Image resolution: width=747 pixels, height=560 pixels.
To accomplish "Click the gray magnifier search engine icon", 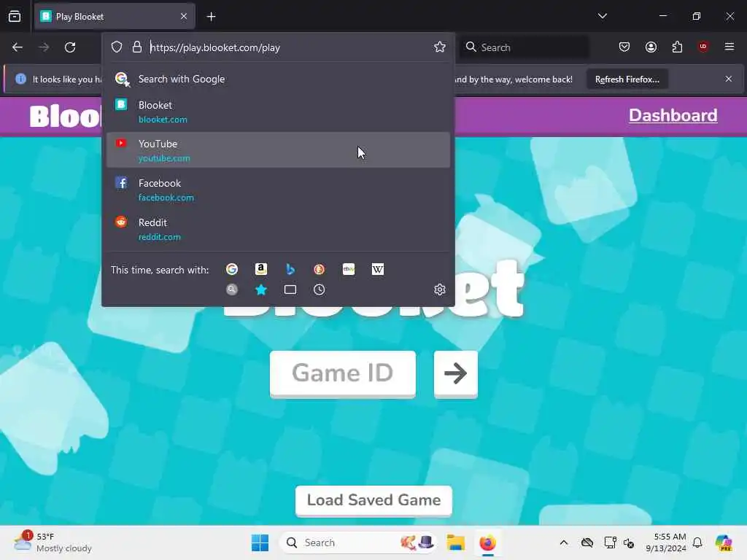I will [232, 289].
